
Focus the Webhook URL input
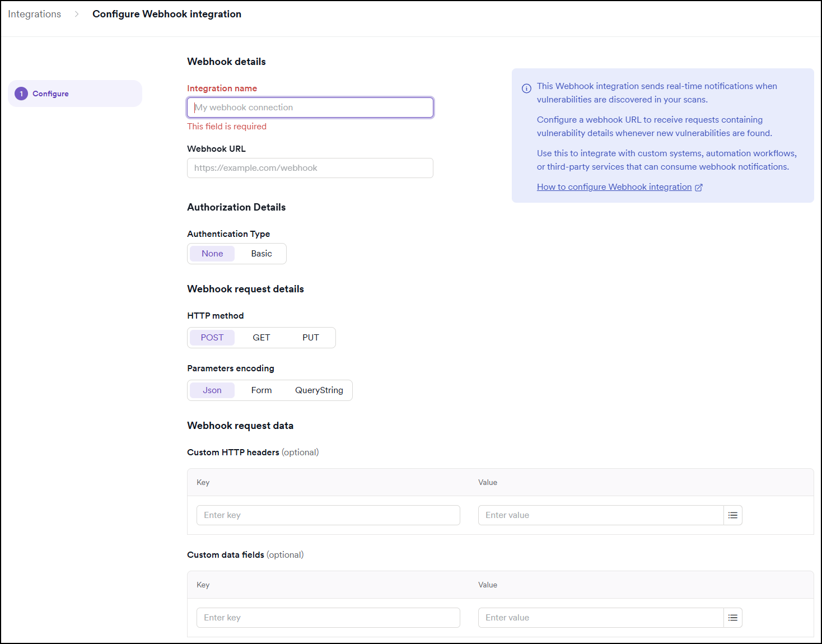click(x=310, y=167)
